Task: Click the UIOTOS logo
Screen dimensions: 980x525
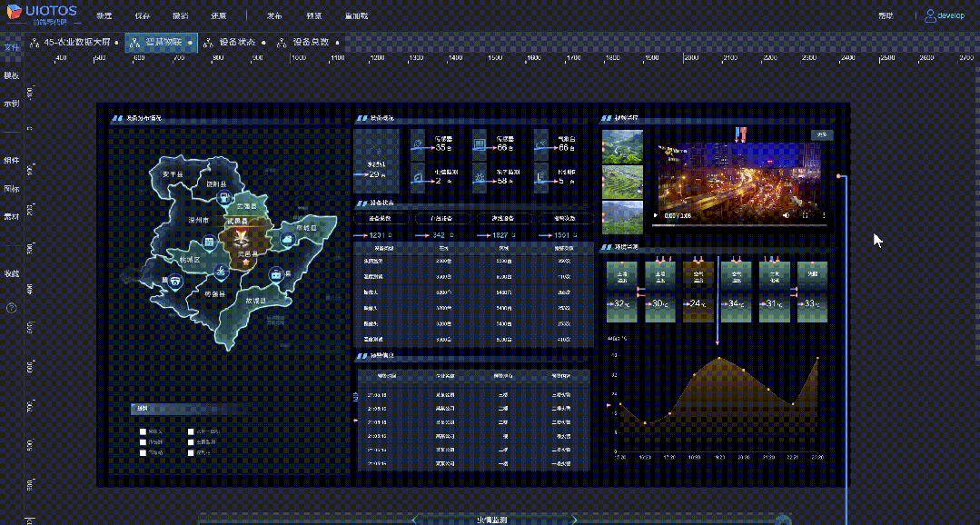Action: click(x=42, y=14)
